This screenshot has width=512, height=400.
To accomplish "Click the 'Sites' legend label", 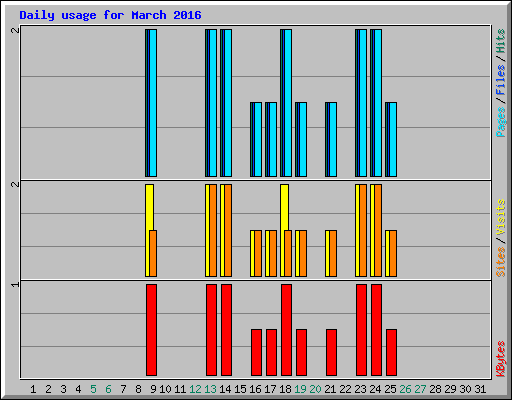I will coord(501,262).
